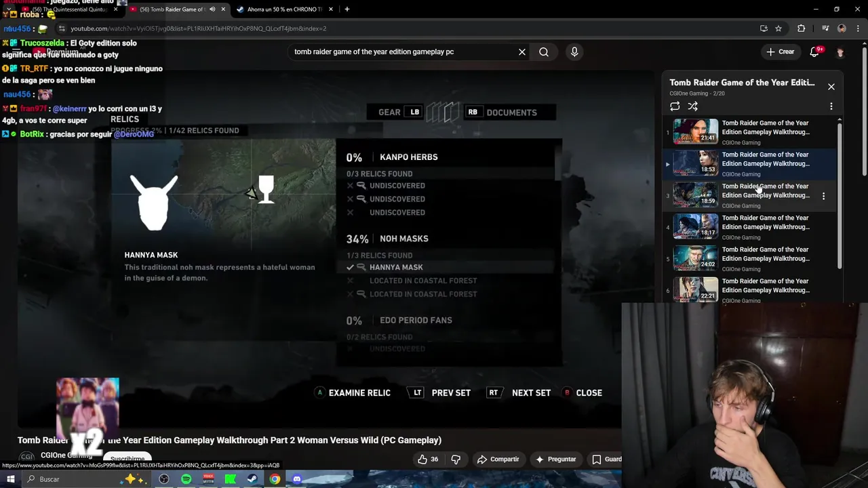Play playlist video 1 thumbnail 21:41
The width and height of the screenshot is (868, 488).
695,131
